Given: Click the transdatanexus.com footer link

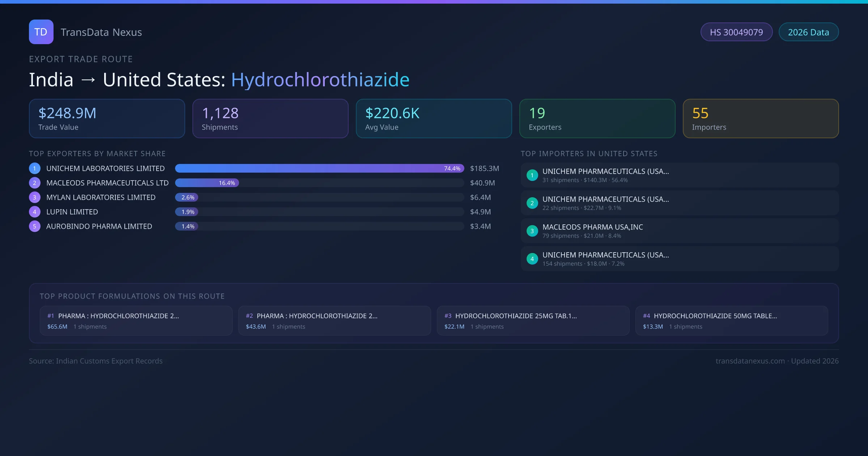Looking at the screenshot, I should click(750, 361).
